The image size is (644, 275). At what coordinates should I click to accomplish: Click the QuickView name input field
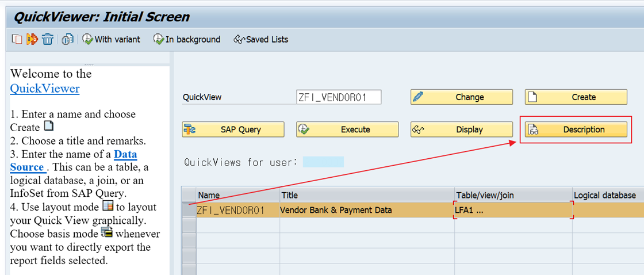[x=339, y=97]
